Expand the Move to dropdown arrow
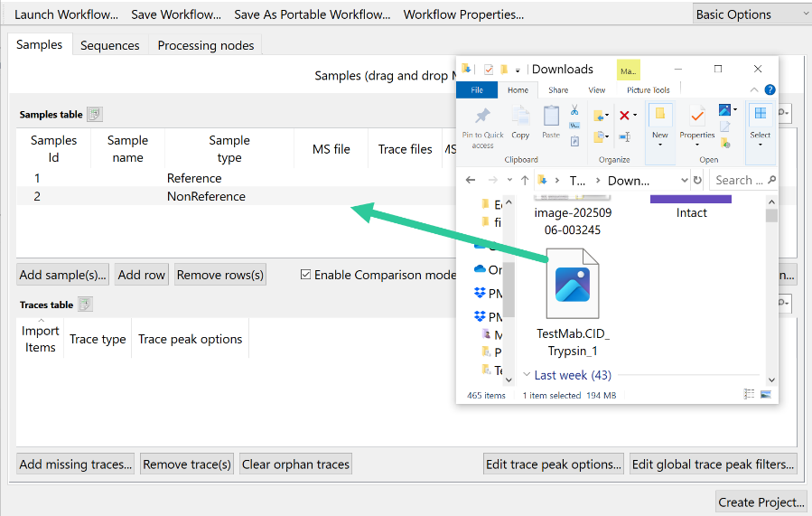This screenshot has width=812, height=516. pyautogui.click(x=607, y=116)
